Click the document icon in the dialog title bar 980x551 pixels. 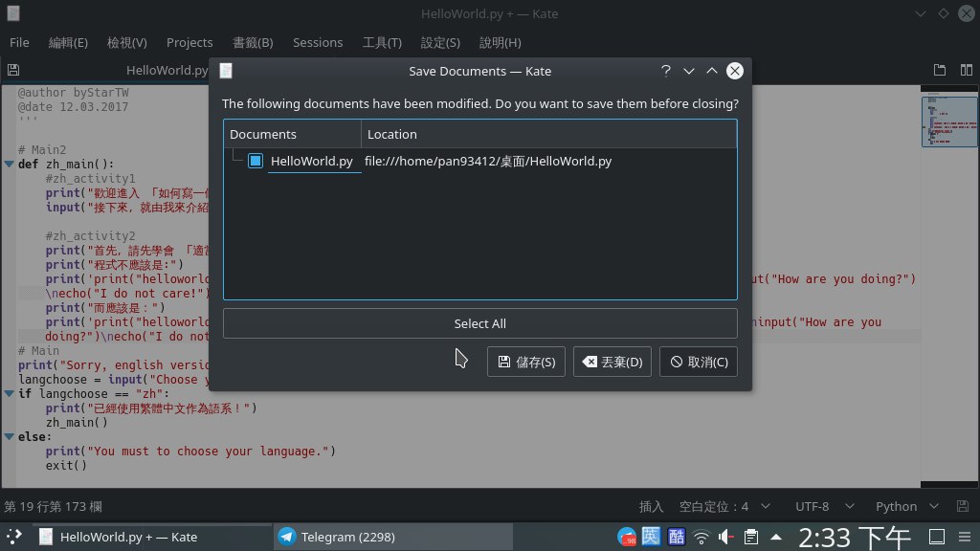coord(226,71)
